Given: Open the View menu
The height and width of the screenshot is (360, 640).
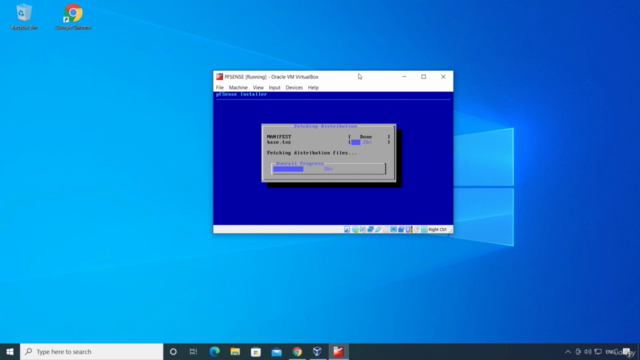Looking at the screenshot, I should click(258, 87).
